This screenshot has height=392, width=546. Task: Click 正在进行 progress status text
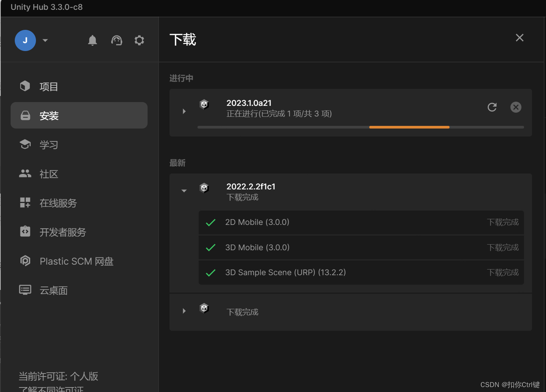279,114
